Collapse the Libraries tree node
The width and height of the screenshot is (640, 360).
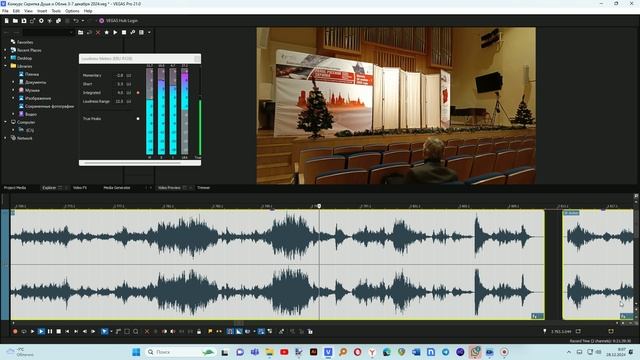pos(5,66)
